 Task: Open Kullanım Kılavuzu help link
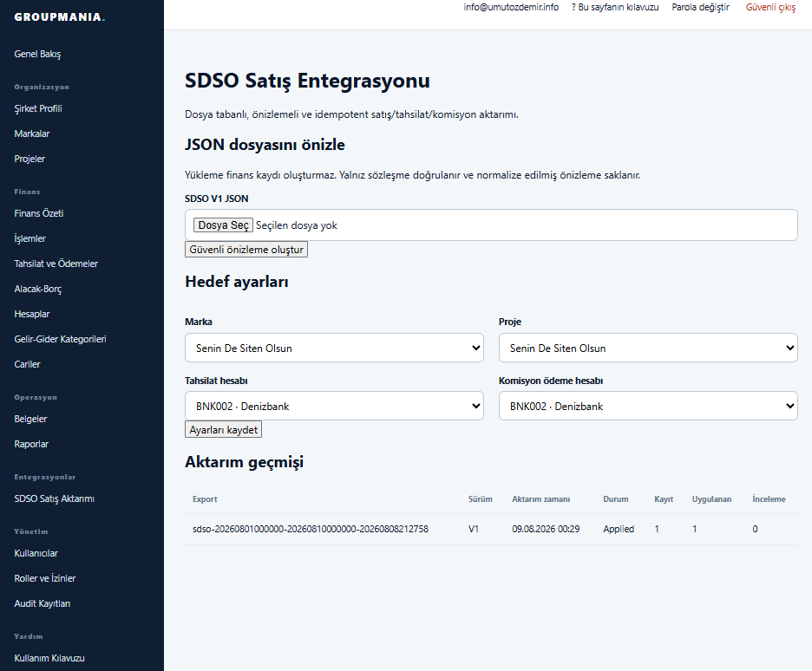(x=49, y=658)
